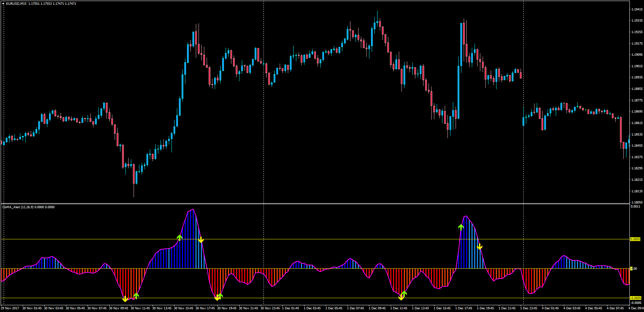Click the 1.19095 price scale label
The image size is (644, 312).
637,55
